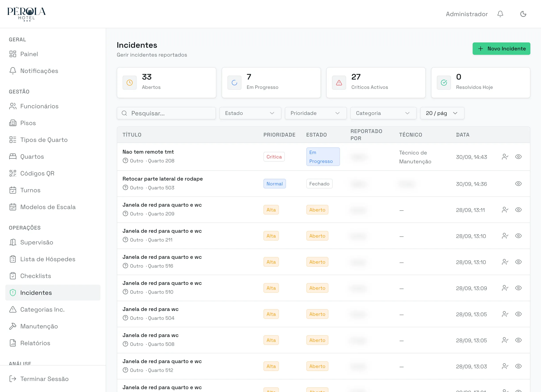Click the Pesquisar search field
Viewport: 541px width, 392px height.
pos(166,113)
